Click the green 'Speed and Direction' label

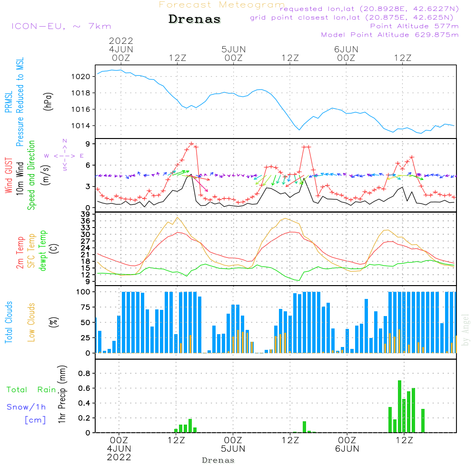(x=31, y=175)
